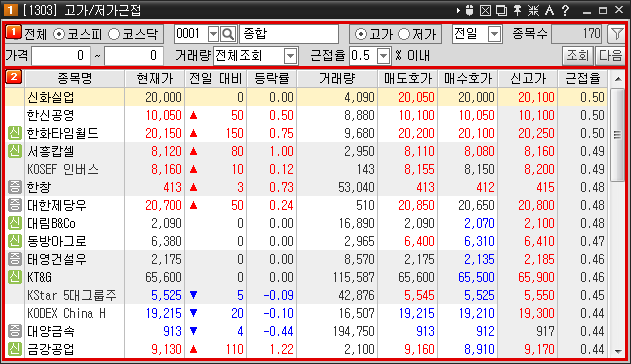
Task: Click the minimum 가격 input field
Action: (x=60, y=56)
